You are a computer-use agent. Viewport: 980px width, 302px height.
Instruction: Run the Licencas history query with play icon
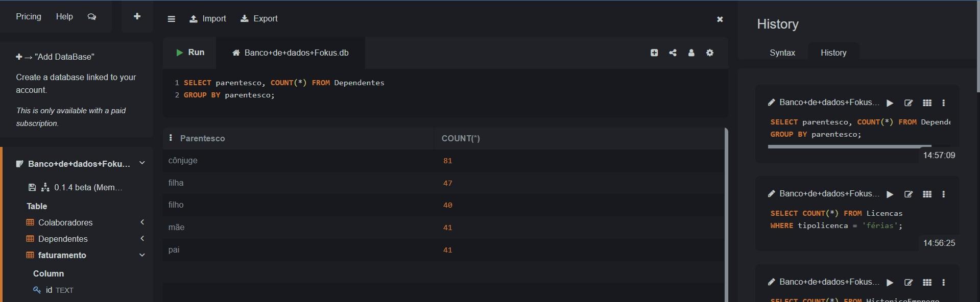[x=890, y=194]
